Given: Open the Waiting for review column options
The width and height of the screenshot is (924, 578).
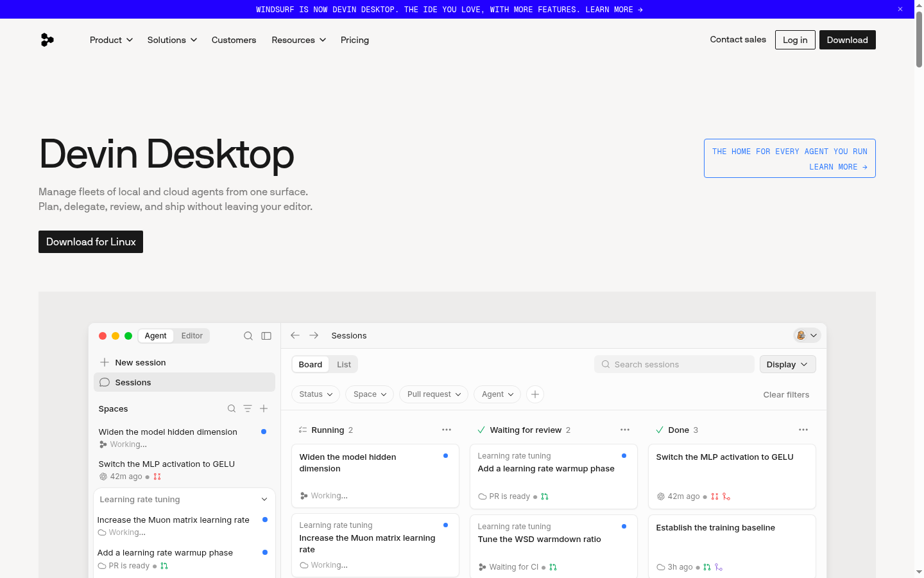Looking at the screenshot, I should click(x=625, y=430).
